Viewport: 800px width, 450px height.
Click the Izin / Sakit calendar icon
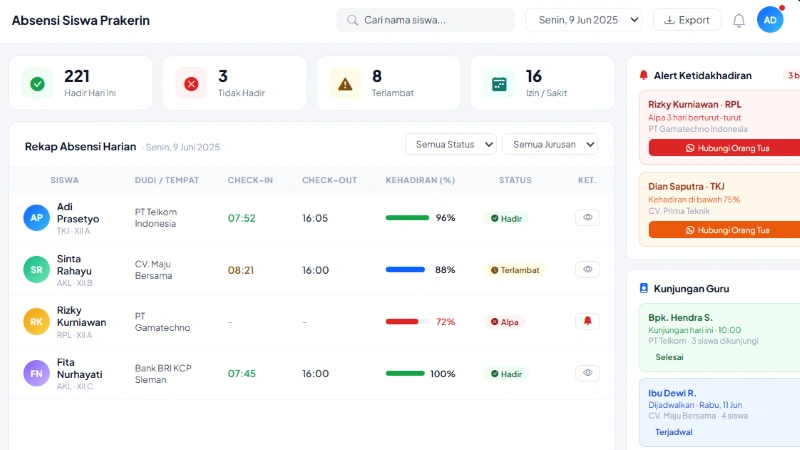point(499,84)
